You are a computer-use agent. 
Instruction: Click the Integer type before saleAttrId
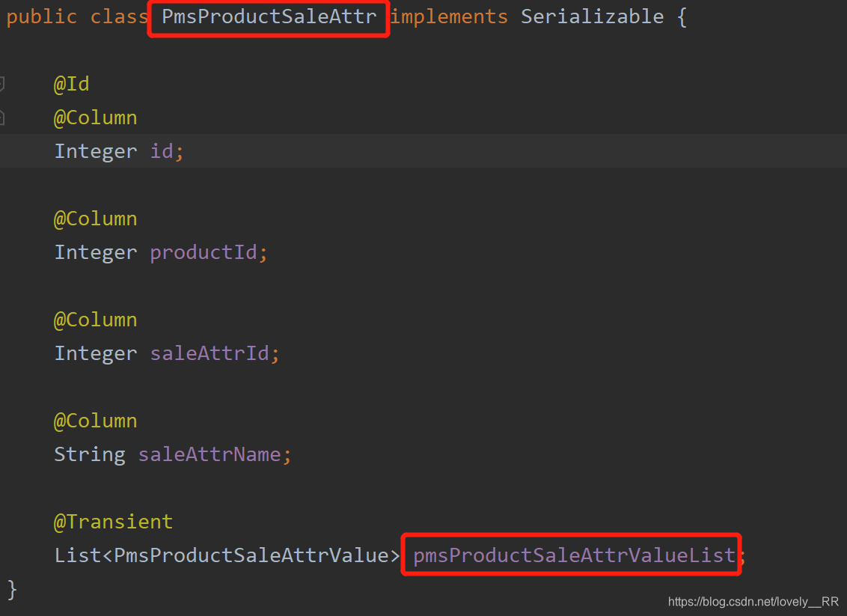click(x=96, y=355)
